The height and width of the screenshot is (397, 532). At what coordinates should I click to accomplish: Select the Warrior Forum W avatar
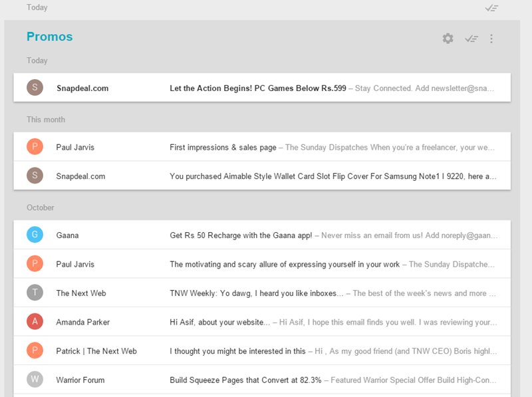(x=35, y=379)
